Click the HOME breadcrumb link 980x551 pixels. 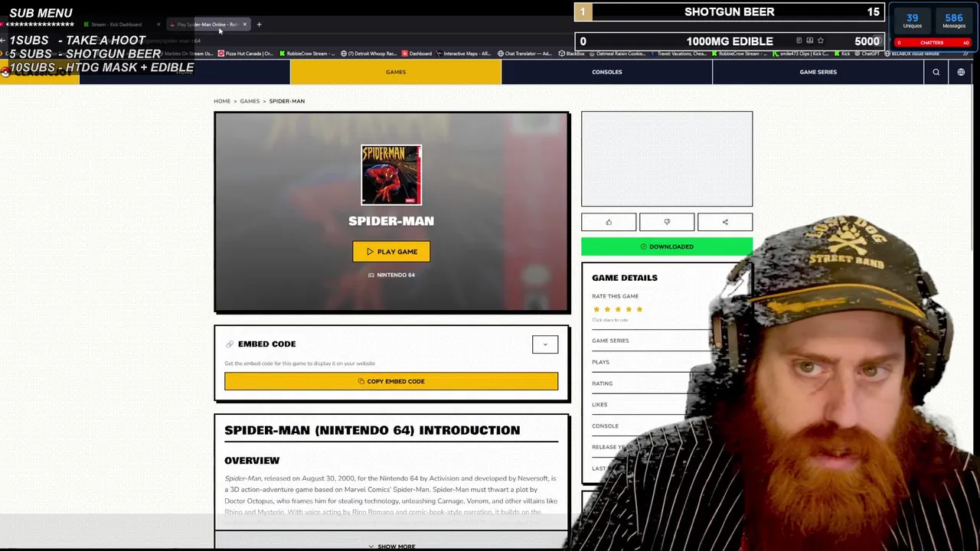(222, 101)
